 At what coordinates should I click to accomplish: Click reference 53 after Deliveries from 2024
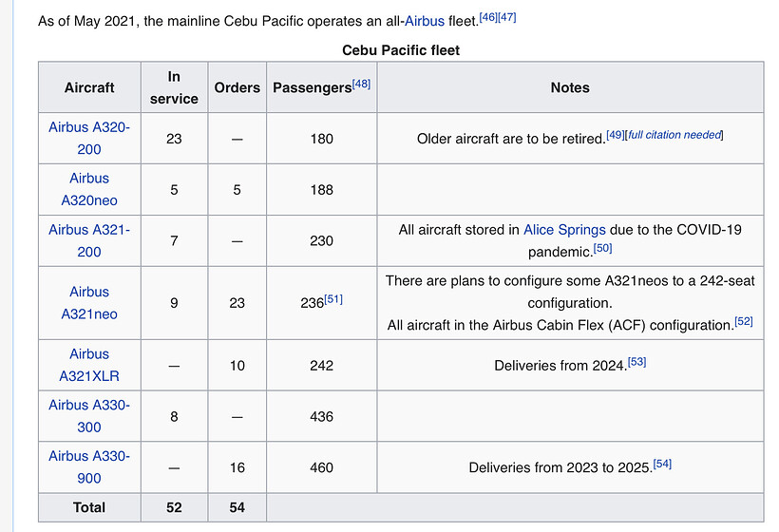click(636, 362)
